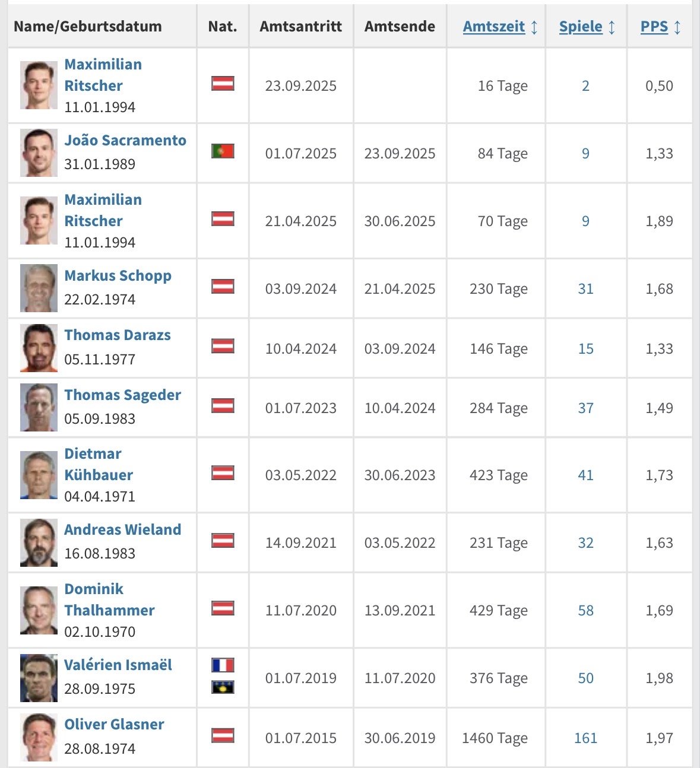
Task: Click the Austrian flag beside Dietmar Kühbauer
Action: pos(223,473)
